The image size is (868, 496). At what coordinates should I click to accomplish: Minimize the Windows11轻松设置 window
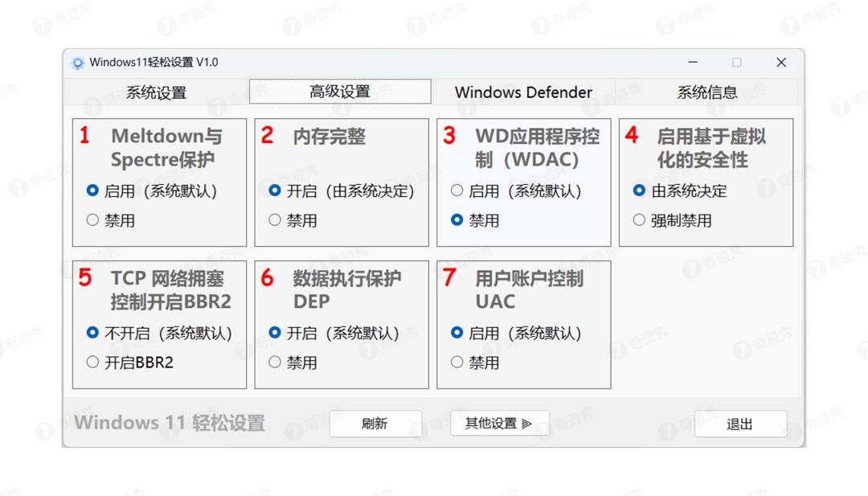tap(693, 63)
